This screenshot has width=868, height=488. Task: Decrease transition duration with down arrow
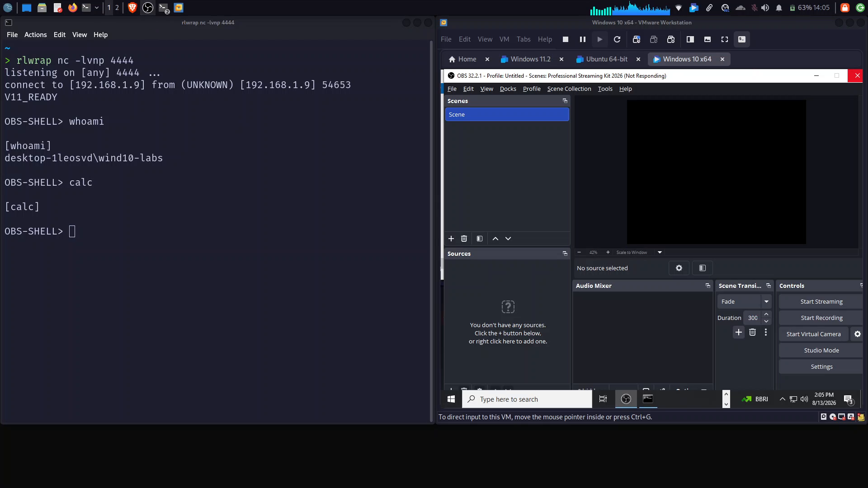[x=766, y=321]
